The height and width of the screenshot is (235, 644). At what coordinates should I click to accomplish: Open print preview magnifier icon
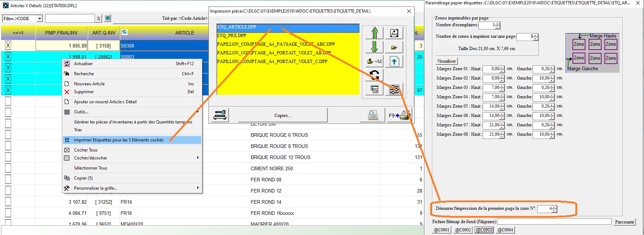click(x=373, y=115)
